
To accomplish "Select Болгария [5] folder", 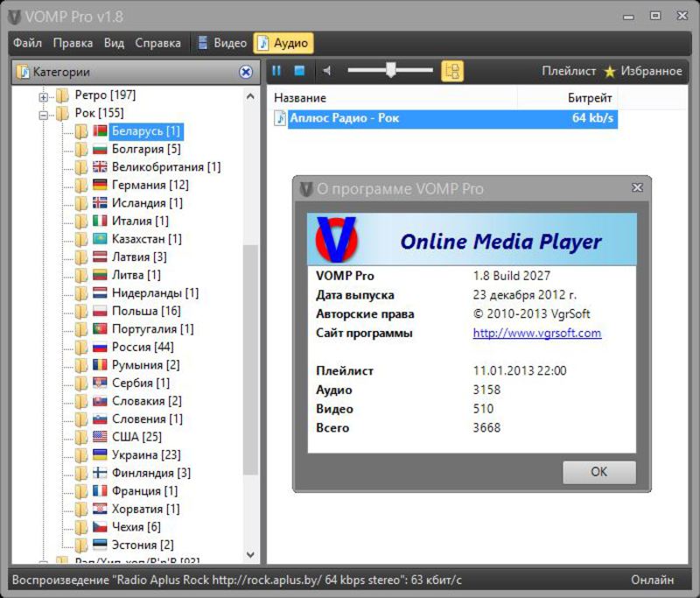I will click(x=146, y=149).
